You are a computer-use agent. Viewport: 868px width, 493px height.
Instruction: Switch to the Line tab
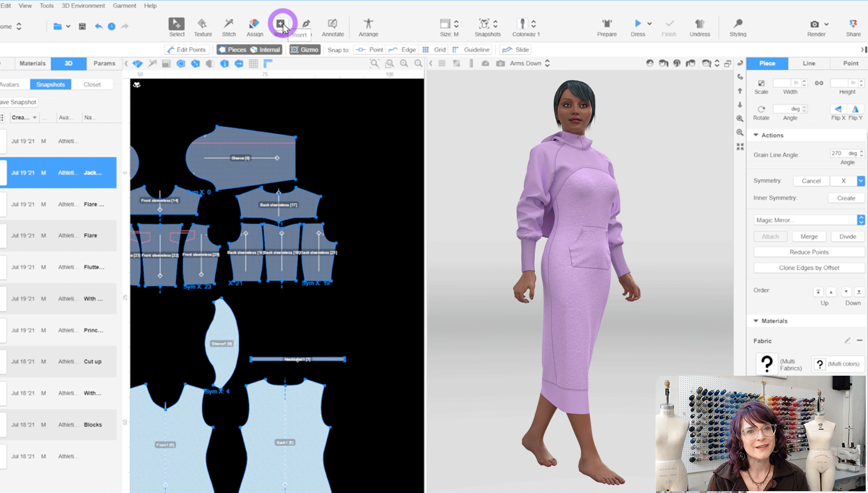point(808,63)
